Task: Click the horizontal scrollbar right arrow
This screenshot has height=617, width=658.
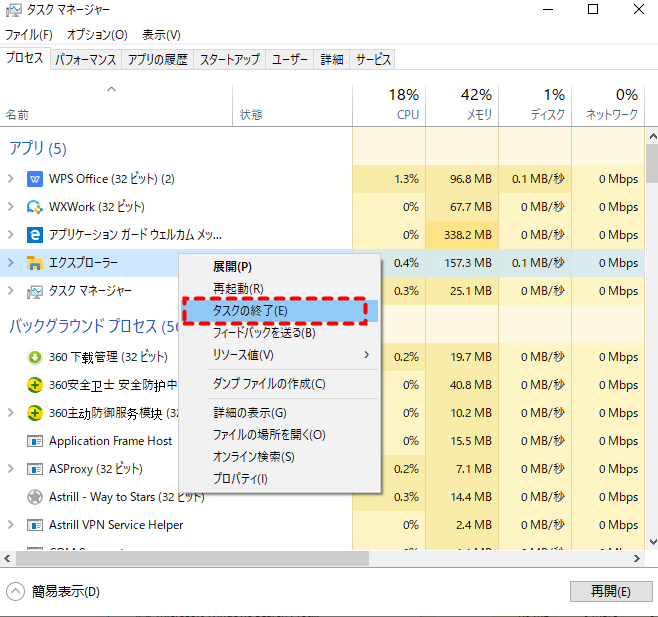Action: click(x=637, y=559)
